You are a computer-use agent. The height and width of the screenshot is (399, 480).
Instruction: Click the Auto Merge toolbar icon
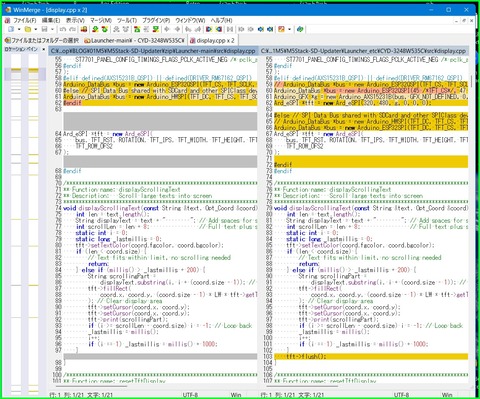(230, 29)
